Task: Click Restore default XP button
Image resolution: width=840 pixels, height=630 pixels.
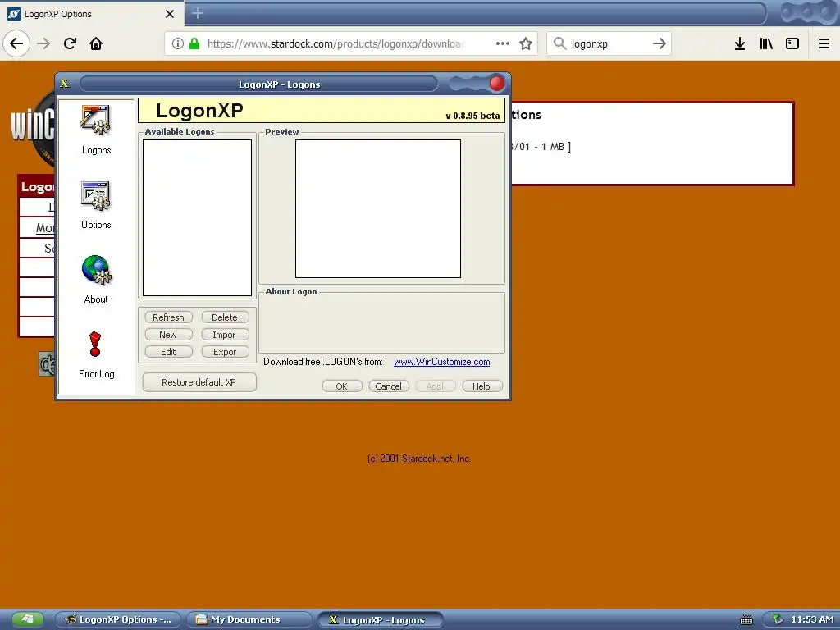Action: tap(199, 382)
